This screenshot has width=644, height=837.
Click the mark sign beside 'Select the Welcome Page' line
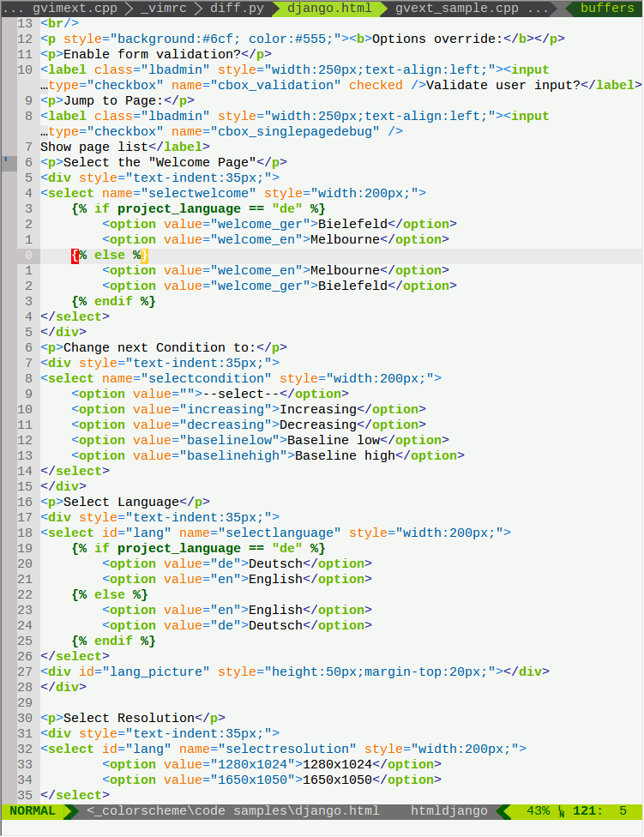(6, 160)
